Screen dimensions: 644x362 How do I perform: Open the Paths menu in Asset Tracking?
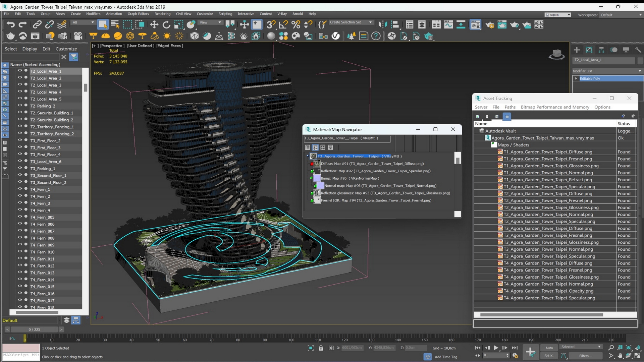510,107
